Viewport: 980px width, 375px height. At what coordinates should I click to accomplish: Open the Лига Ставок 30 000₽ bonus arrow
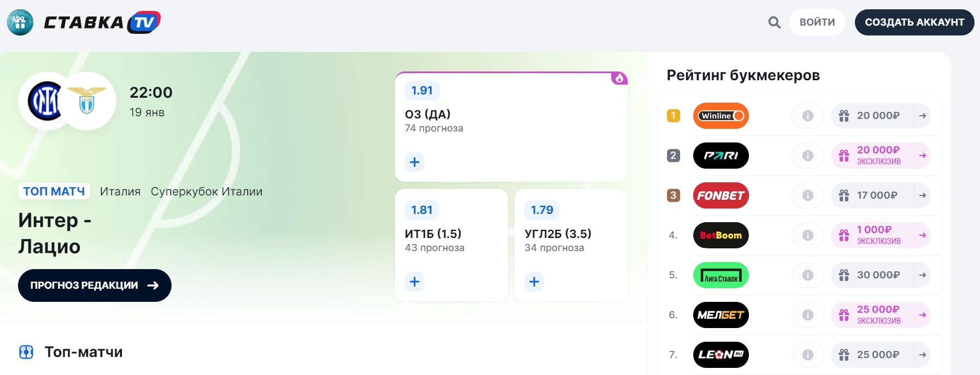pyautogui.click(x=922, y=275)
